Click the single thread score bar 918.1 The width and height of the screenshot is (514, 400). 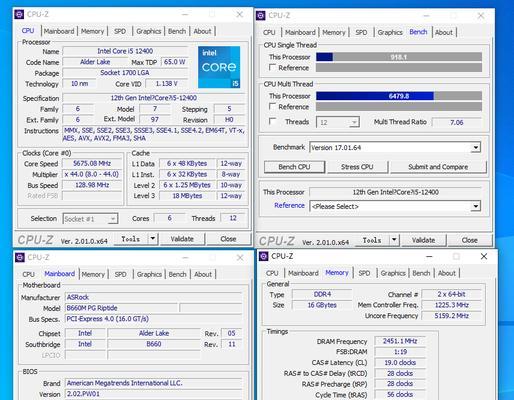point(399,57)
